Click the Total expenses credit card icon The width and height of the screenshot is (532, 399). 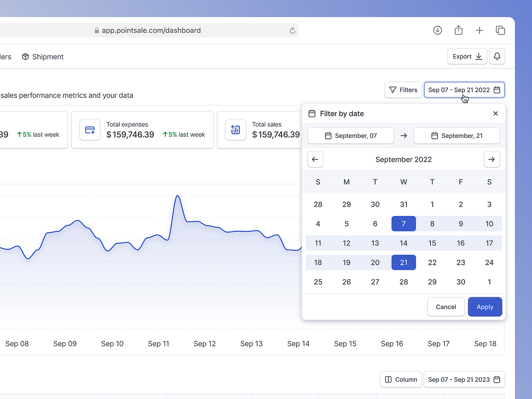[90, 129]
